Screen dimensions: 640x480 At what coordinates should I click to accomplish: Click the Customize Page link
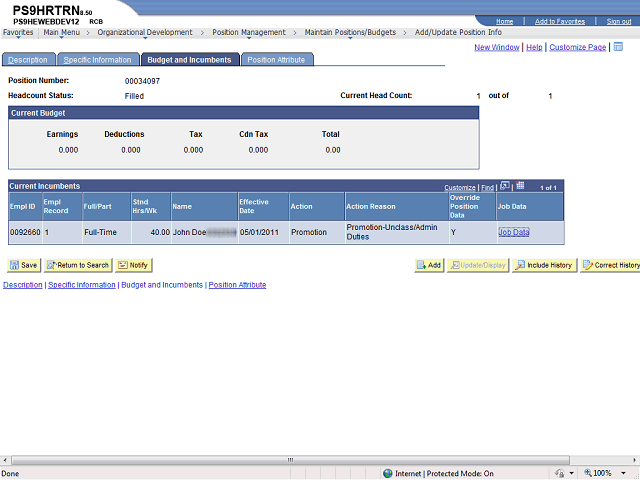pyautogui.click(x=578, y=47)
